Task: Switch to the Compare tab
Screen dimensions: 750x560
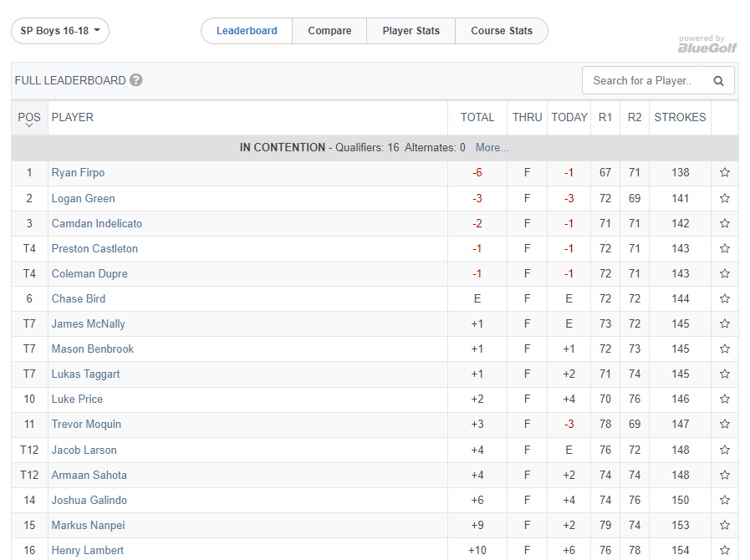Action: coord(329,31)
